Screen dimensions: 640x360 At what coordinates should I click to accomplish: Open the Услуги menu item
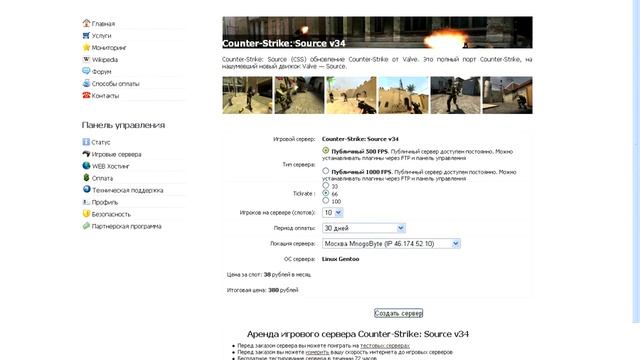pyautogui.click(x=101, y=36)
